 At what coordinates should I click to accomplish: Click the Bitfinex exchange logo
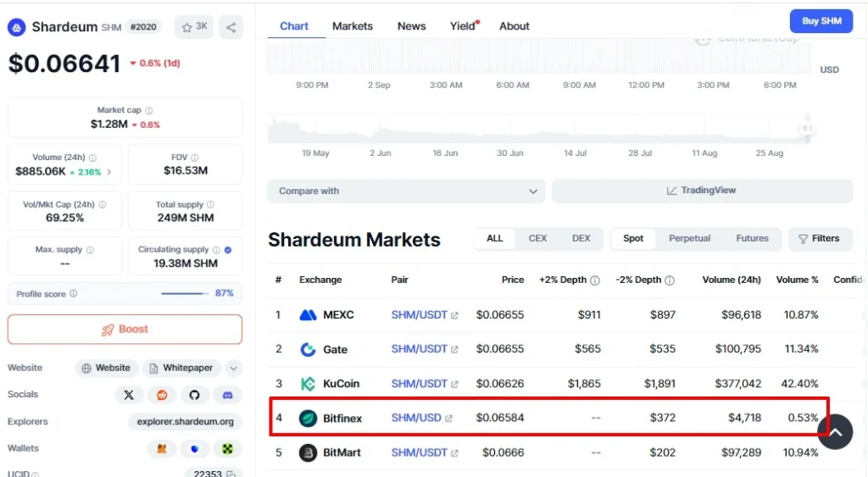(x=308, y=419)
